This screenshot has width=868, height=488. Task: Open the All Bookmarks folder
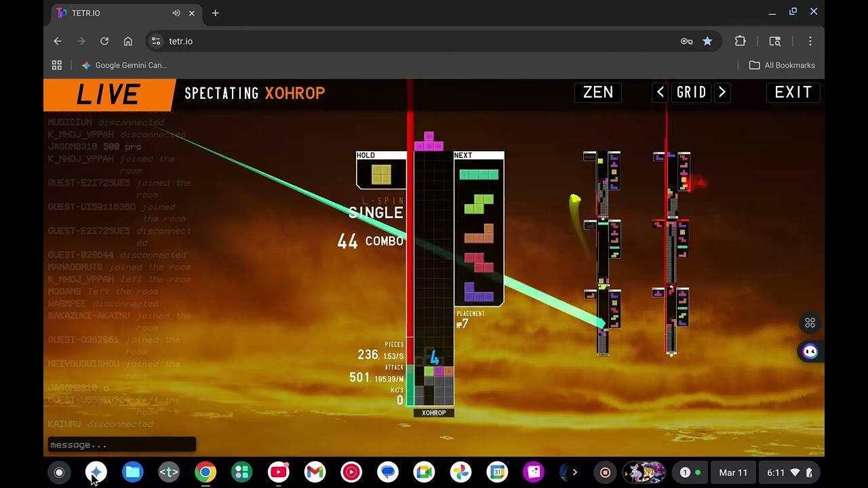pos(782,65)
